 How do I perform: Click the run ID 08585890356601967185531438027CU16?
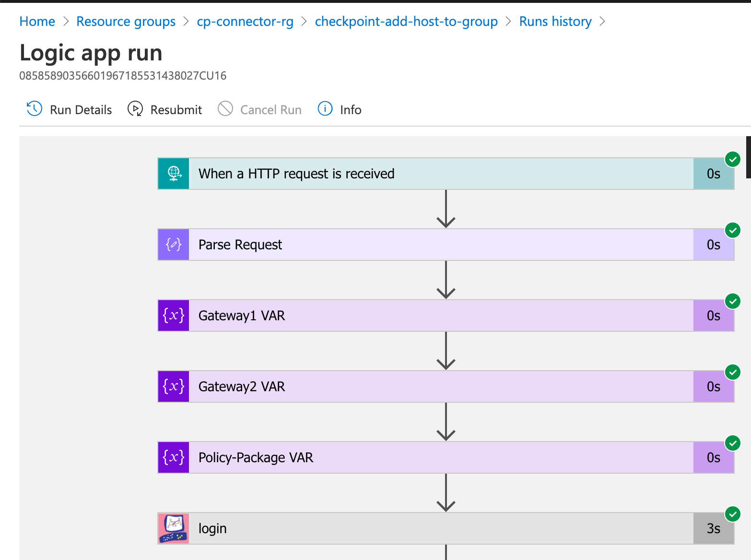pyautogui.click(x=123, y=76)
